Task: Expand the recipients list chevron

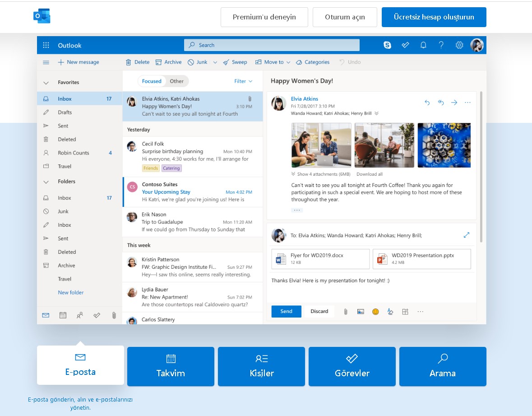Action: click(x=377, y=113)
